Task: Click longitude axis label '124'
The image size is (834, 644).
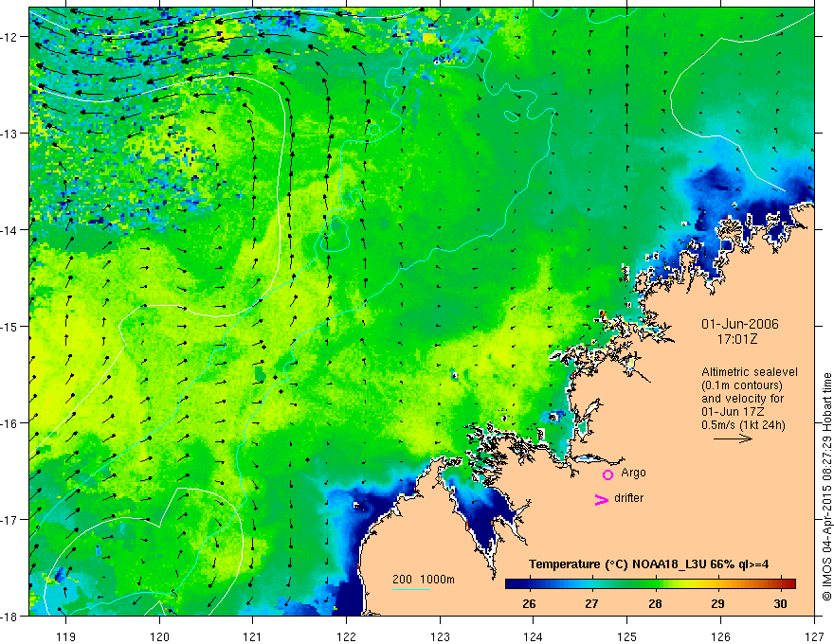Action: pos(534,636)
